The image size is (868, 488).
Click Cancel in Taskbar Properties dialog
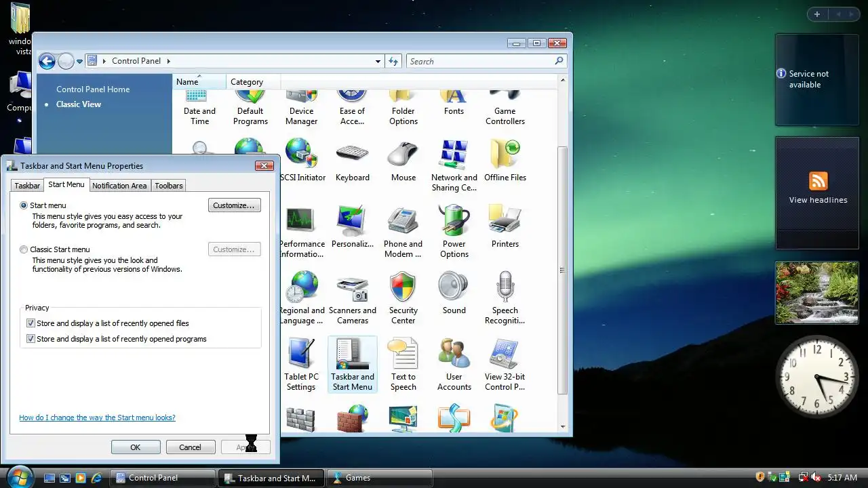190,447
